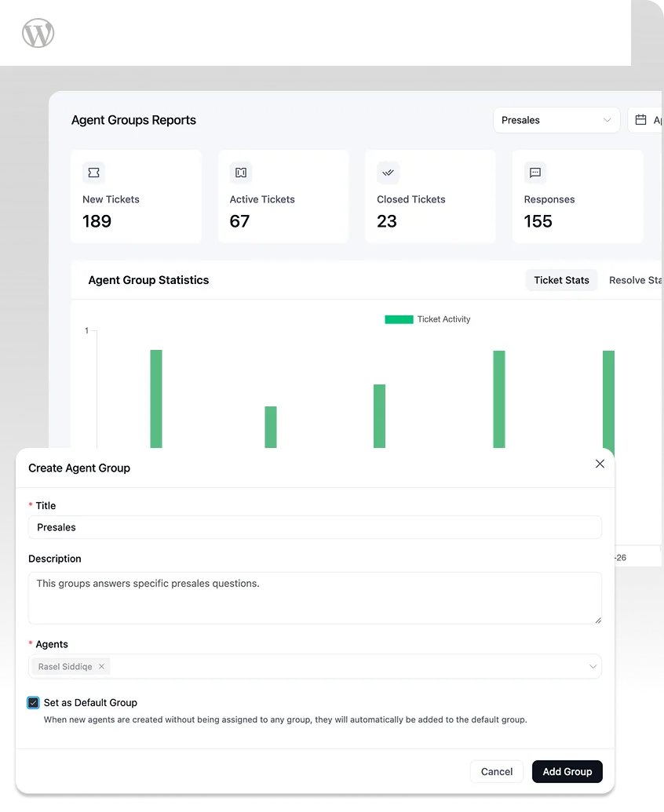Click the tallest first green chart bar
The height and width of the screenshot is (812, 664).
click(156, 399)
